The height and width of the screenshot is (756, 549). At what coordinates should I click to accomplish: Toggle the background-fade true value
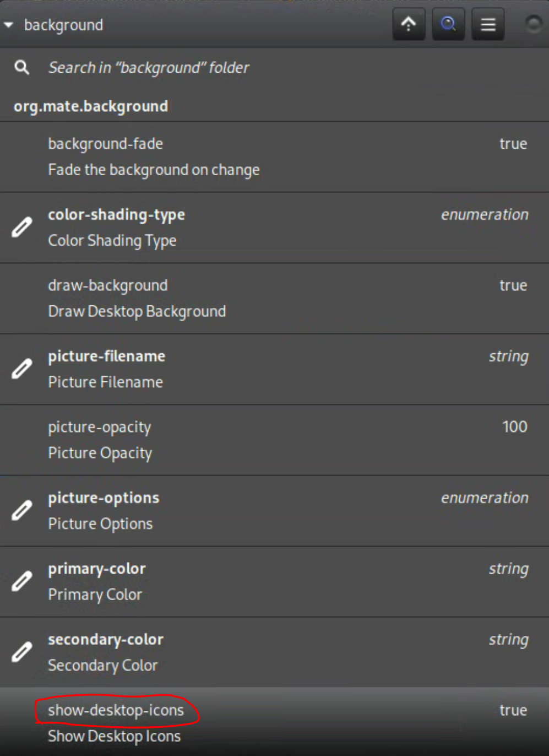[x=513, y=144]
